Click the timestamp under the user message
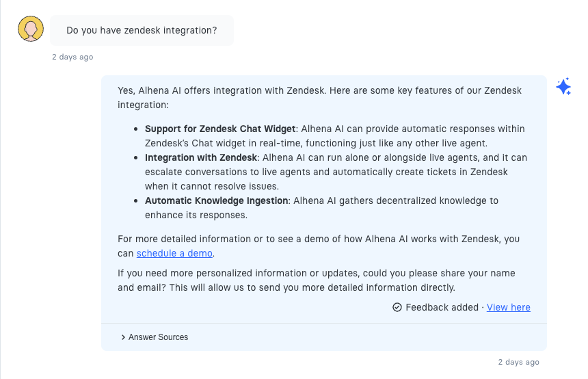The height and width of the screenshot is (379, 588). (x=72, y=57)
